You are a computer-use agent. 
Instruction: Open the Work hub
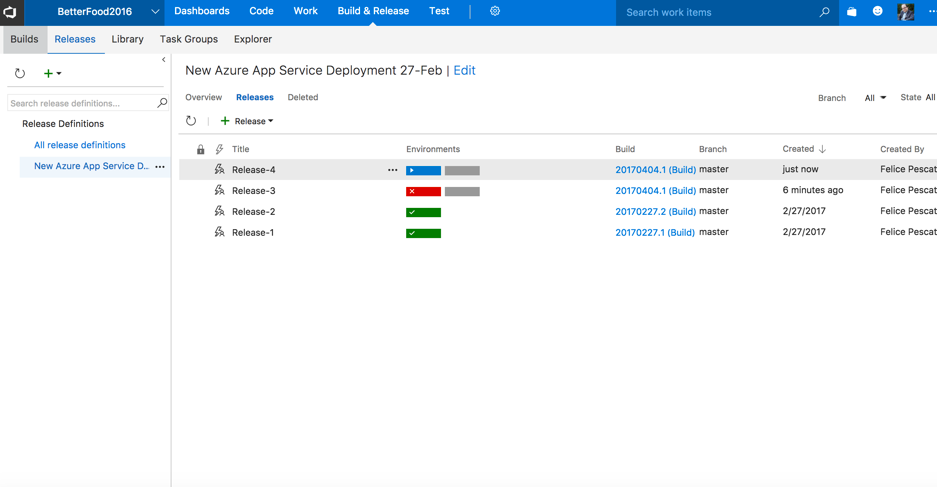point(305,11)
